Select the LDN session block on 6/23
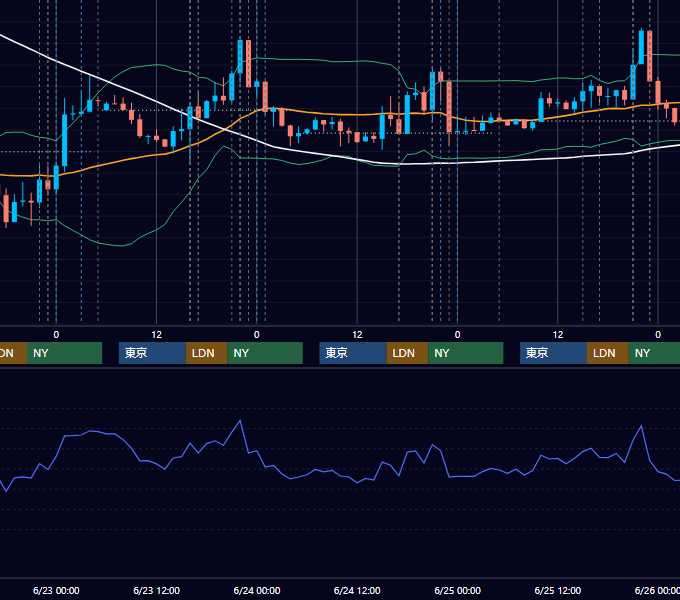This screenshot has width=680, height=600. pos(206,353)
